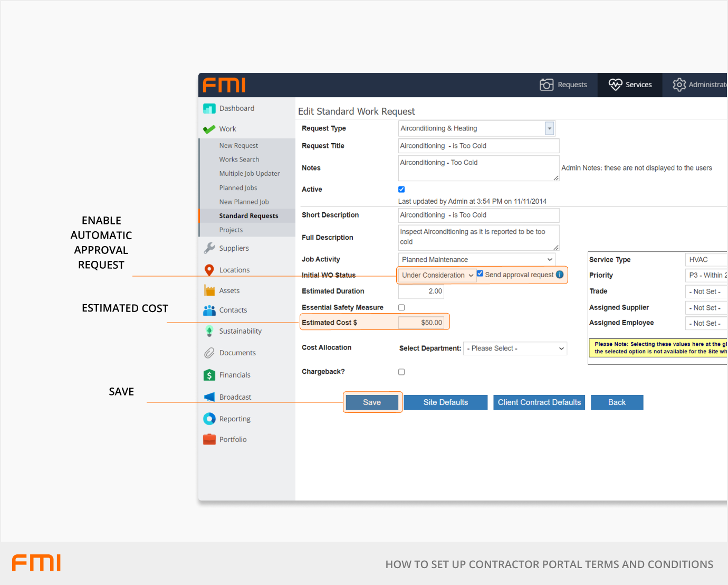Image resolution: width=728 pixels, height=585 pixels.
Task: Open Assets using its box icon
Action: (x=209, y=290)
